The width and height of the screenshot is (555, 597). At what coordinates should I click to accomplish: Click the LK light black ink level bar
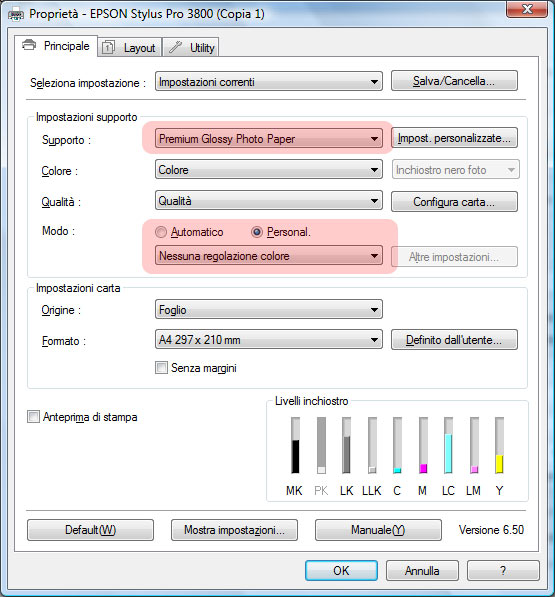pyautogui.click(x=346, y=445)
